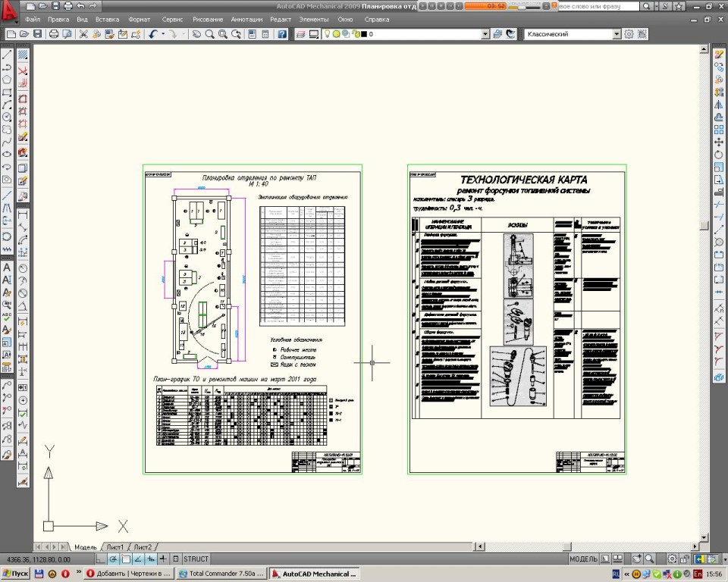Switch to Лист2 layout tab
The width and height of the screenshot is (728, 582).
pyautogui.click(x=143, y=547)
